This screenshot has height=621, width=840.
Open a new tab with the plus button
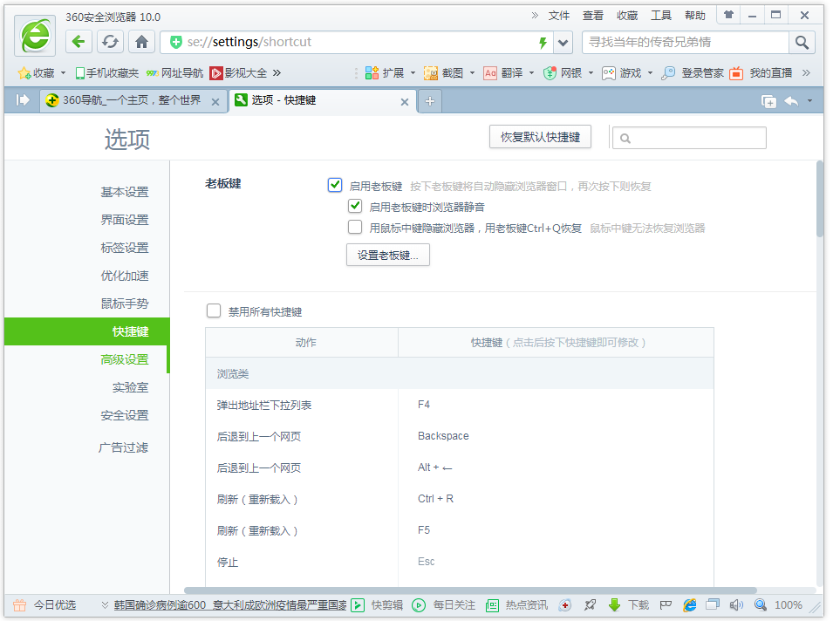coord(429,101)
